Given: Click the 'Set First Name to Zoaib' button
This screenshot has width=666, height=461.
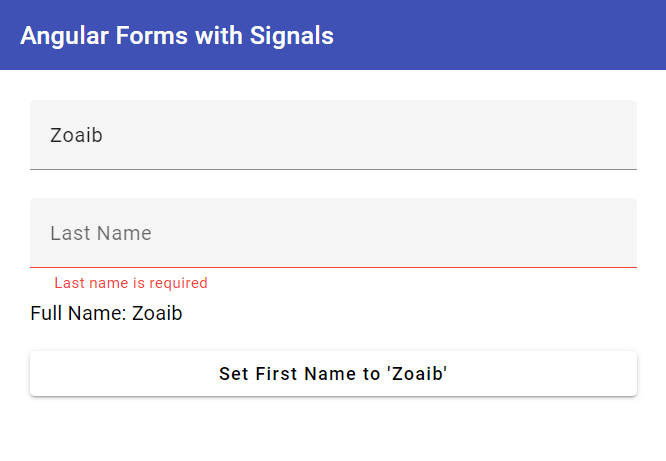Looking at the screenshot, I should coord(333,374).
